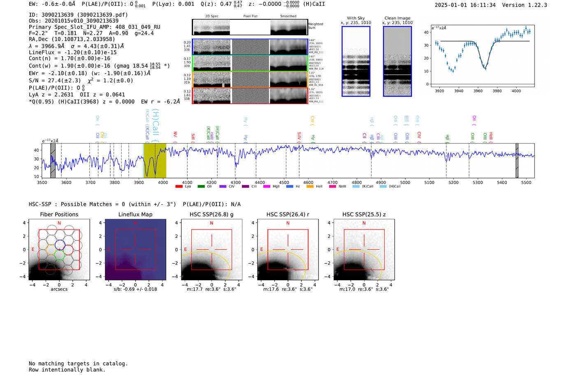576x392 pixels.
Task: Click the green OII legend swatch
Action: [201, 186]
